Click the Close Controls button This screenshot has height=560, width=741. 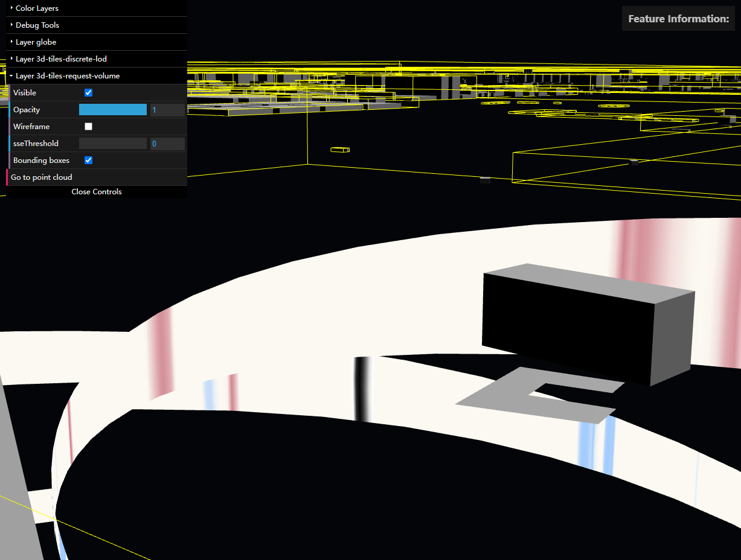tap(96, 191)
